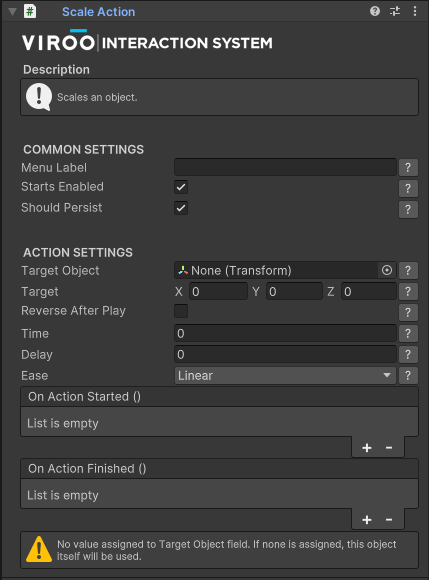The height and width of the screenshot is (580, 429).
Task: Open the component three-dot context menu
Action: tap(415, 11)
